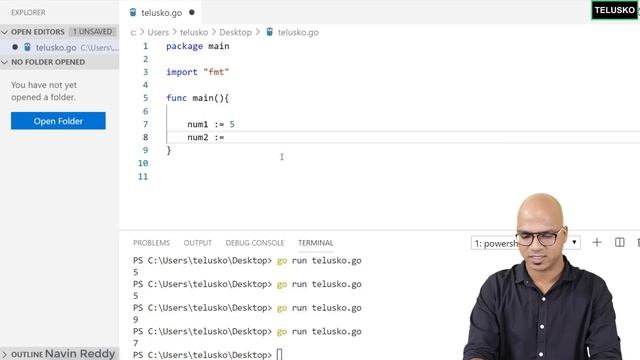This screenshot has height=360, width=640.
Task: Click the 'func main(){' code line
Action: (x=198, y=98)
